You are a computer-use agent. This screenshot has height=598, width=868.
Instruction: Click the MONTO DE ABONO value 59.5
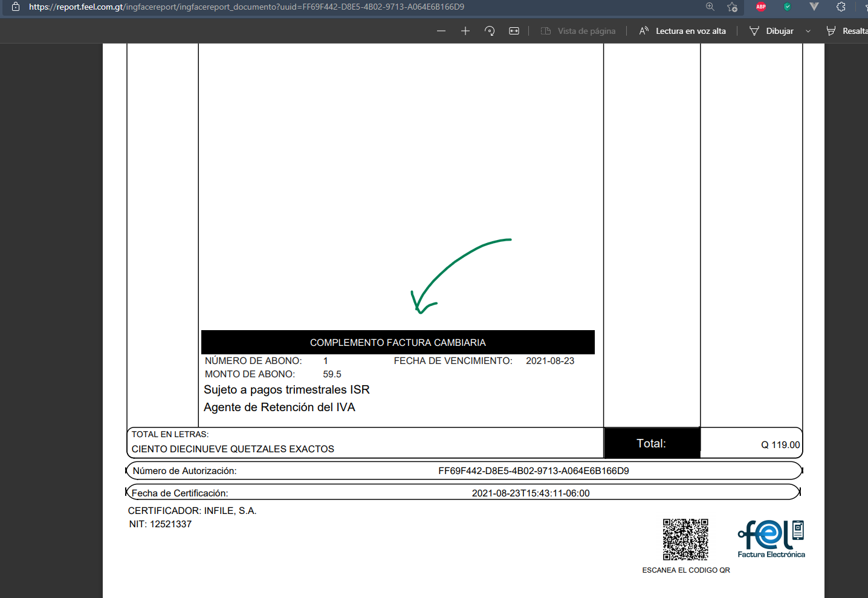point(332,374)
